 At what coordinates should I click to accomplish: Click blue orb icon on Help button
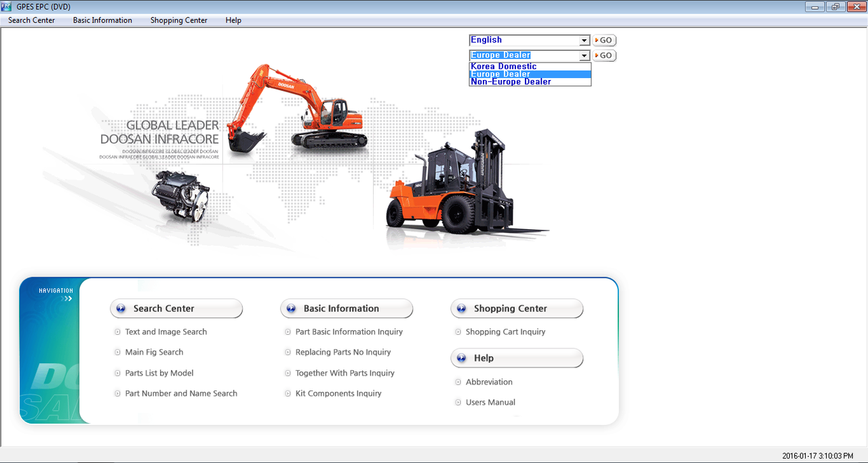point(461,358)
